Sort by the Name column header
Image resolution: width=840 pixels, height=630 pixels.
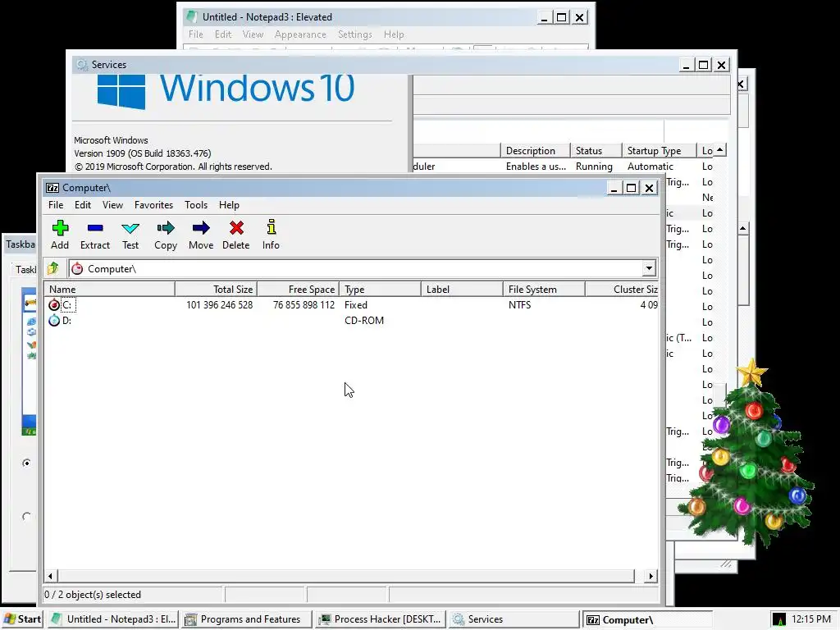pos(109,290)
